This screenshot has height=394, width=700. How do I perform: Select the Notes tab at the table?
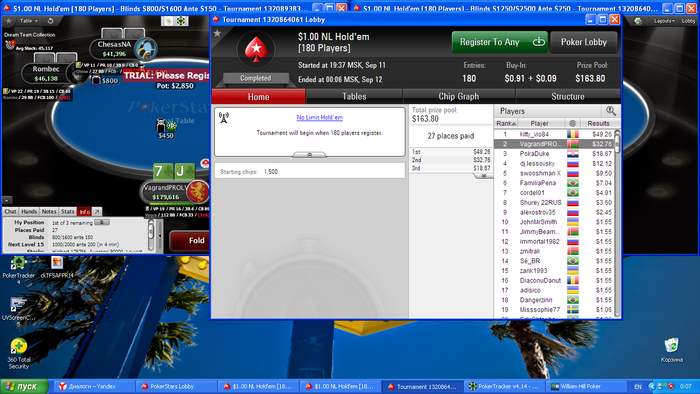49,212
